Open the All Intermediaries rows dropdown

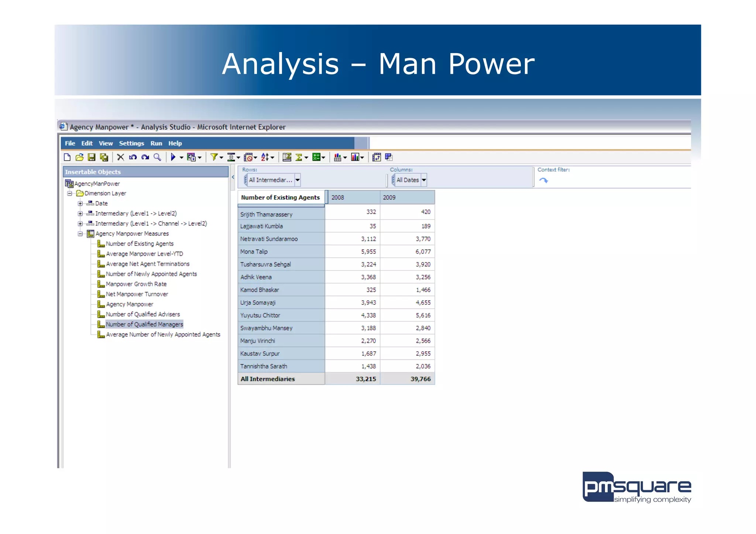coord(298,180)
